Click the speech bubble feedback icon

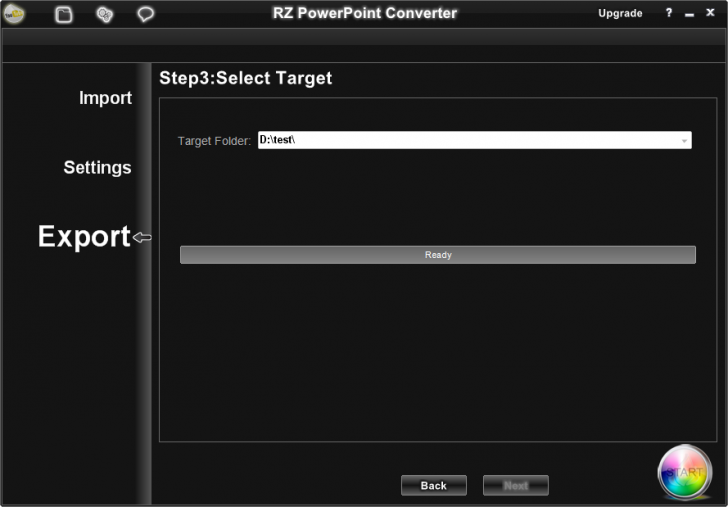click(x=145, y=14)
